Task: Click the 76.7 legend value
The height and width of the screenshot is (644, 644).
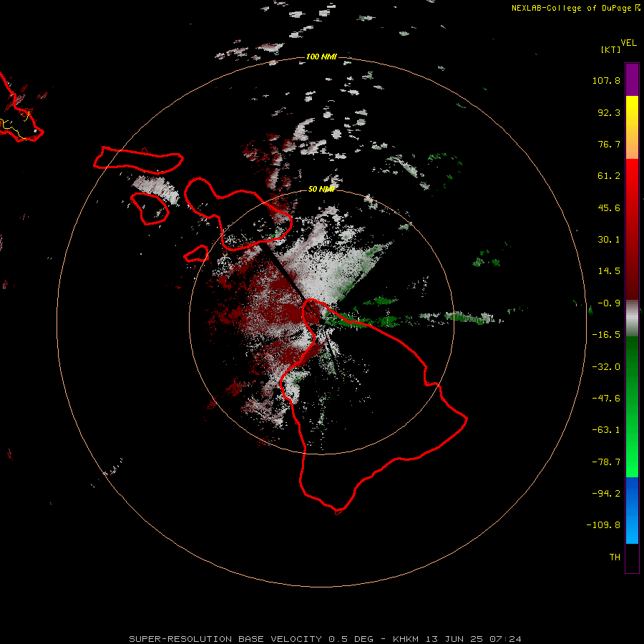Action: coord(609,144)
